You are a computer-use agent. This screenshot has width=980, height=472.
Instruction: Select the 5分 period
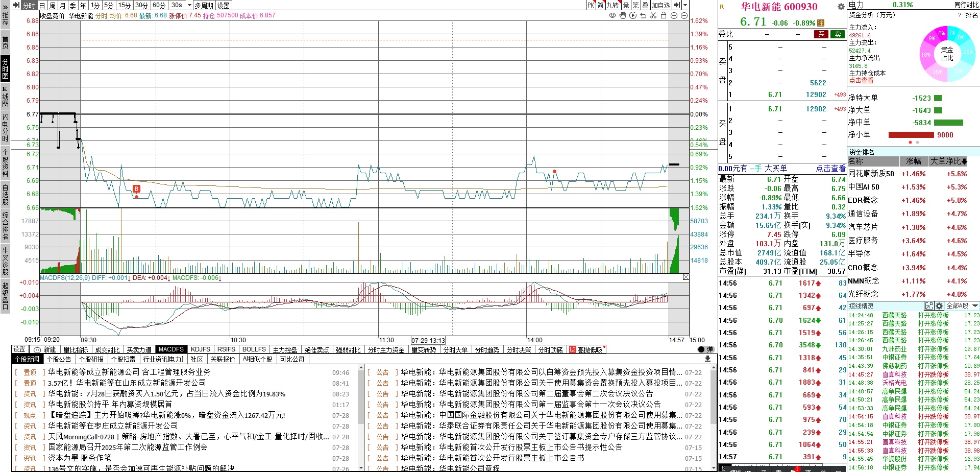tap(109, 5)
